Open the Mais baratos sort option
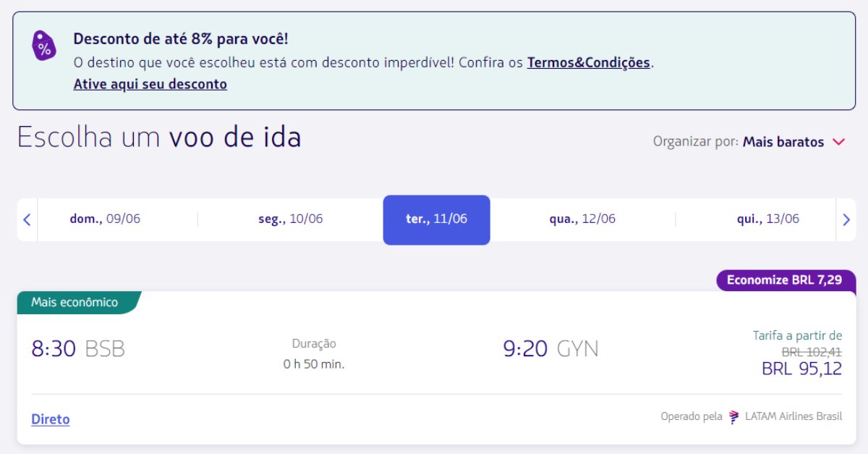The height and width of the screenshot is (454, 868). [x=783, y=142]
